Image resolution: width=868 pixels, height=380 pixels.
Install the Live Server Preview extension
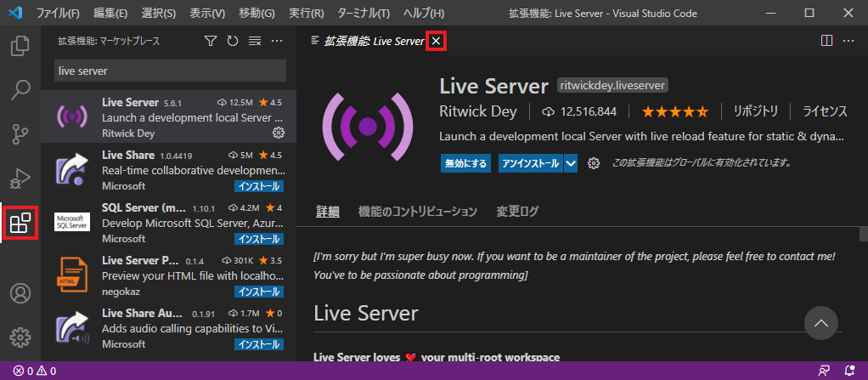[x=258, y=292]
